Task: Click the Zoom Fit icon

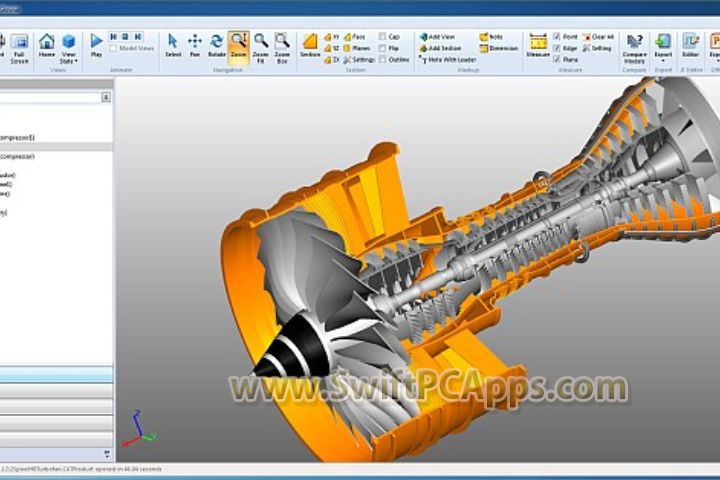Action: coord(260,44)
